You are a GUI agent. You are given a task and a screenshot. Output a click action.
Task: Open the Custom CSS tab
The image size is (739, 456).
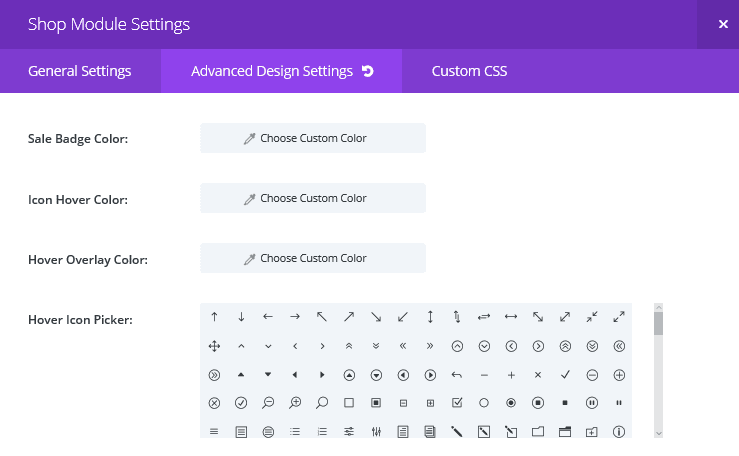[469, 72]
